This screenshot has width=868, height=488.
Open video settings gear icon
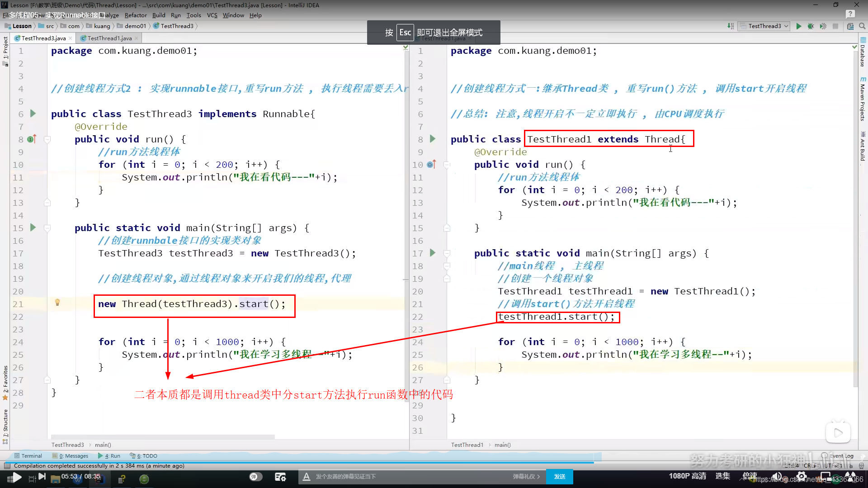click(x=802, y=476)
